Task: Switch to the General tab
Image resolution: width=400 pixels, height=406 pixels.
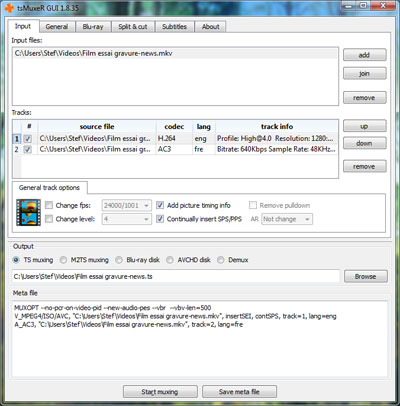Action: pos(57,27)
